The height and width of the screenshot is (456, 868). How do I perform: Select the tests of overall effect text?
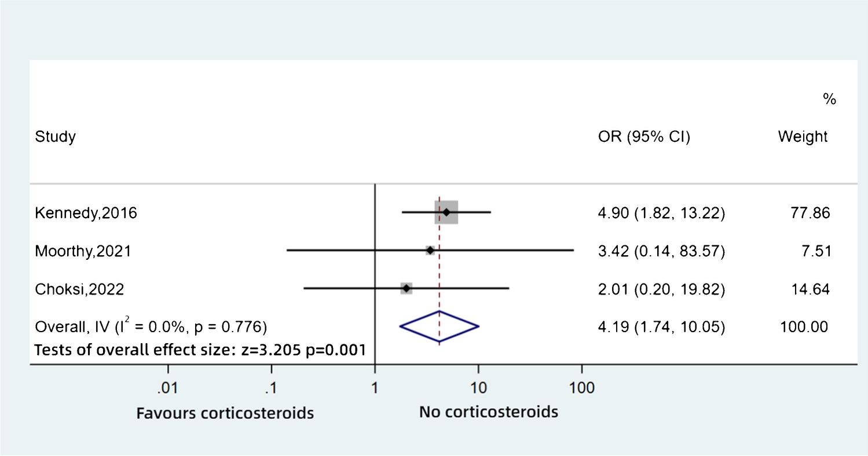(x=200, y=350)
